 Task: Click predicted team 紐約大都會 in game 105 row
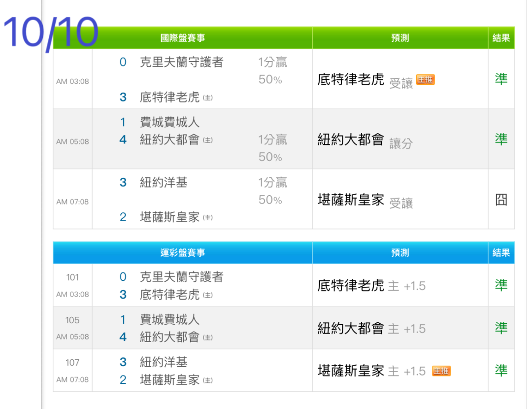coord(351,328)
